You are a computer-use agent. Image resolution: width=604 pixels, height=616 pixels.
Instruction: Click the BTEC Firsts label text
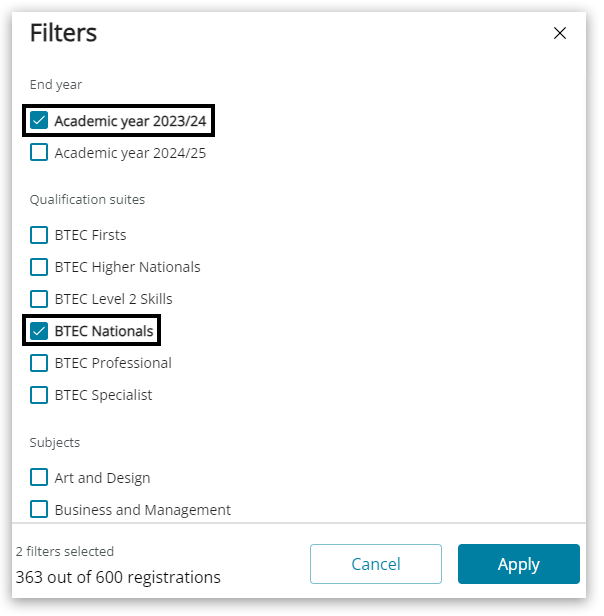[x=90, y=235]
